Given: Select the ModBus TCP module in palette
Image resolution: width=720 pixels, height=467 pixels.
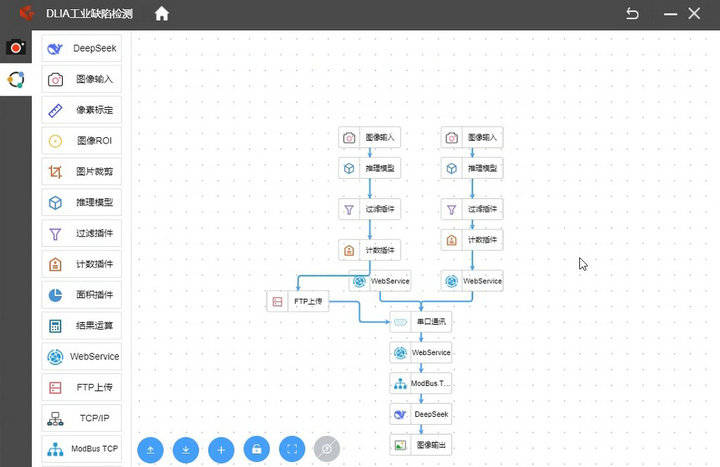Looking at the screenshot, I should [82, 449].
